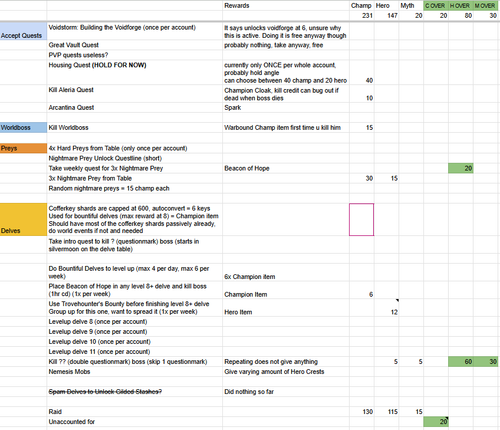Select the Hero total cell 147
This screenshot has width=500, height=430.
[386, 15]
